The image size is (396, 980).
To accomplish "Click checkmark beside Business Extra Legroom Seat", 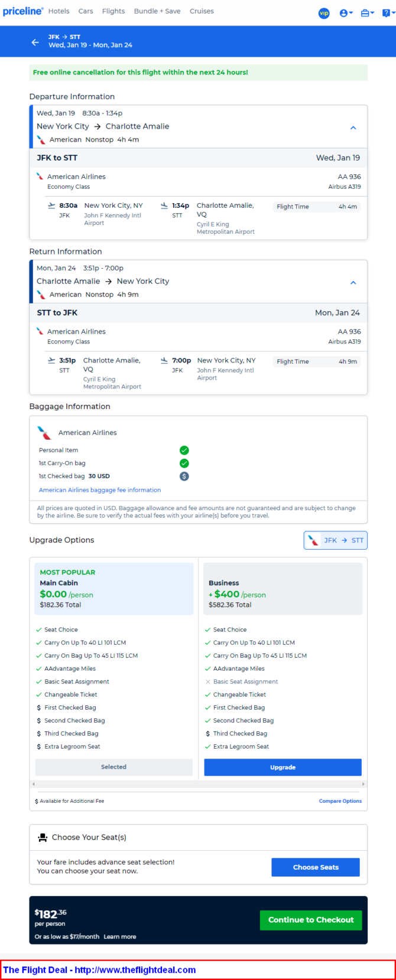I will (x=207, y=747).
